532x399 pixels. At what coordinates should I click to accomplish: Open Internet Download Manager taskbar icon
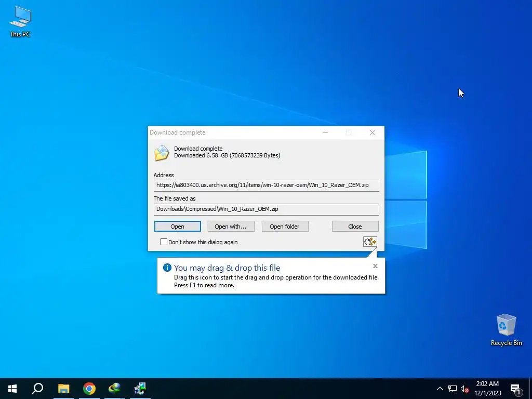coord(115,389)
